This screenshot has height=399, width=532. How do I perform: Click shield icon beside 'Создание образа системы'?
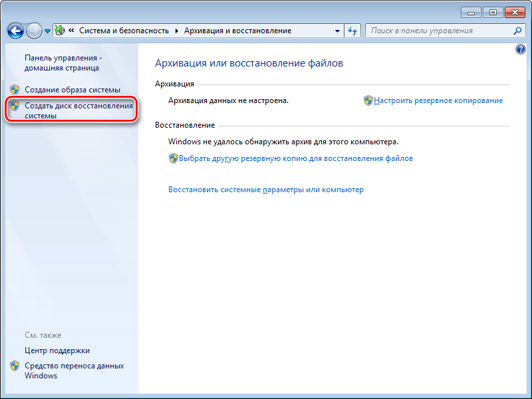click(15, 90)
